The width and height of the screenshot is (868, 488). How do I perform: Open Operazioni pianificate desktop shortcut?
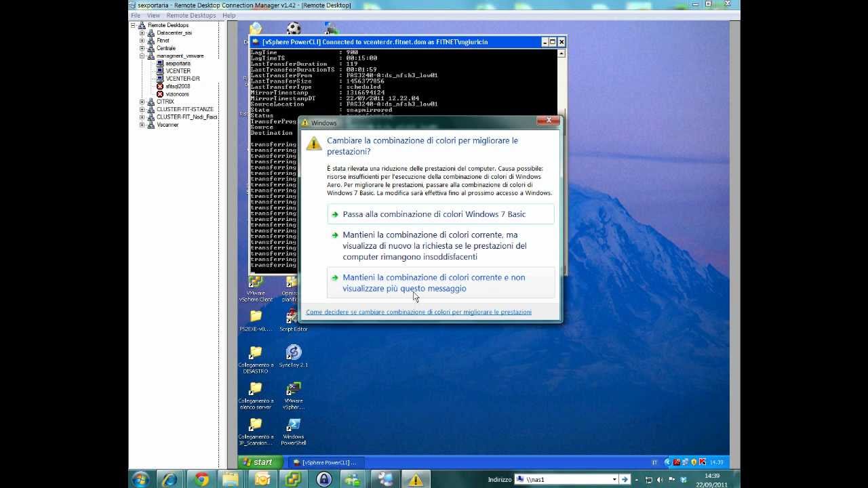[290, 288]
